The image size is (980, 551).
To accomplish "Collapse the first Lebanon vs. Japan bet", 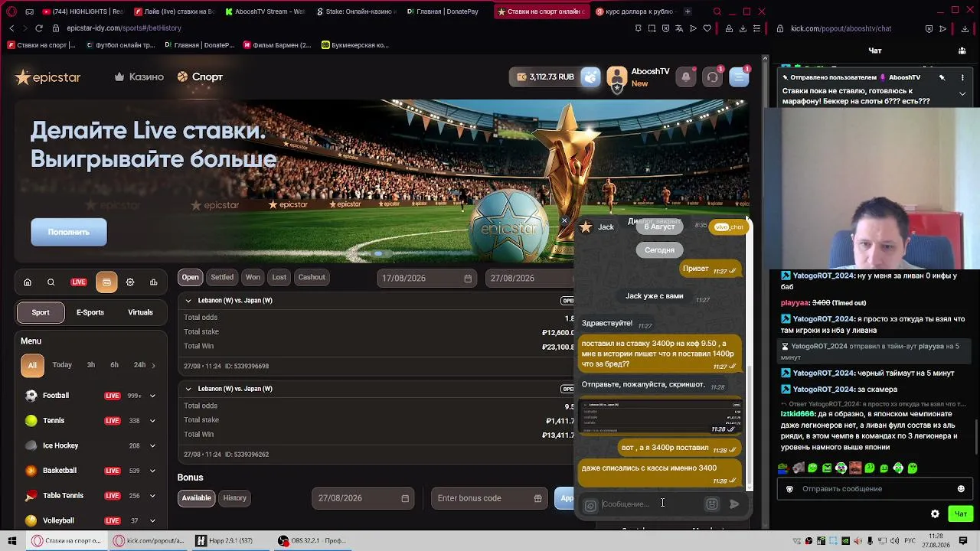I will point(188,301).
